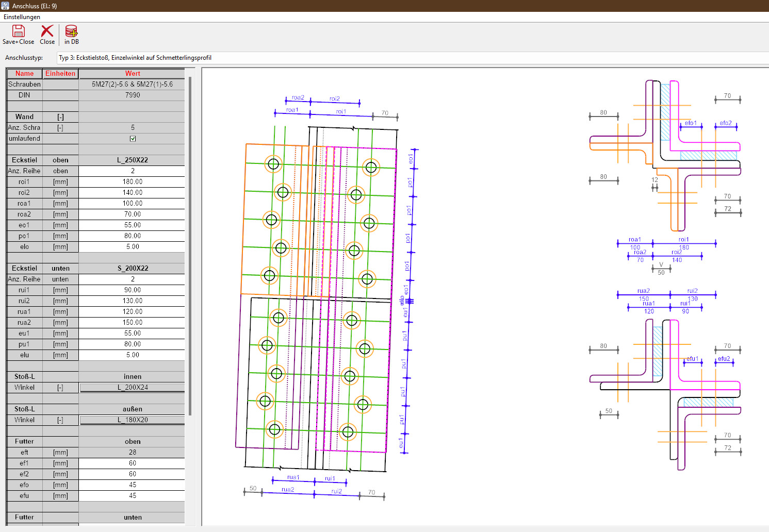Image resolution: width=769 pixels, height=532 pixels.
Task: Select the Schrauben value 5M27(2)-5.6 cell
Action: [132, 85]
